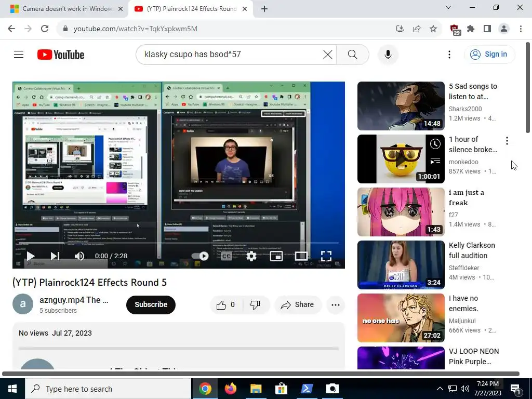Seek on the video progress bar
The height and width of the screenshot is (399, 532).
(x=179, y=243)
